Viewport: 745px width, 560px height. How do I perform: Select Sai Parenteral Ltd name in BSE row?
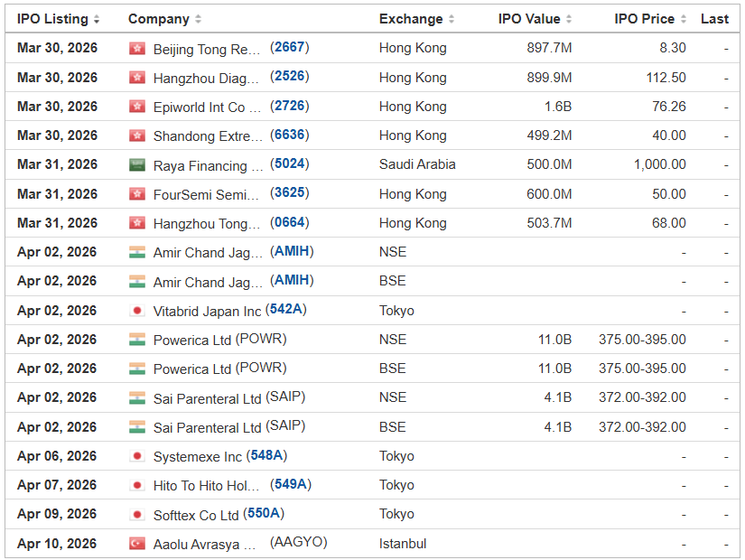(x=207, y=428)
